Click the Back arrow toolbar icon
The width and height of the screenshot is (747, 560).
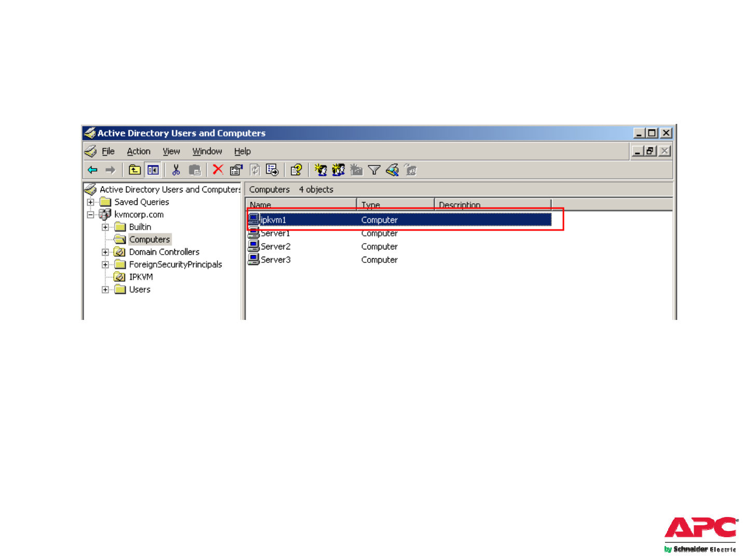point(93,170)
